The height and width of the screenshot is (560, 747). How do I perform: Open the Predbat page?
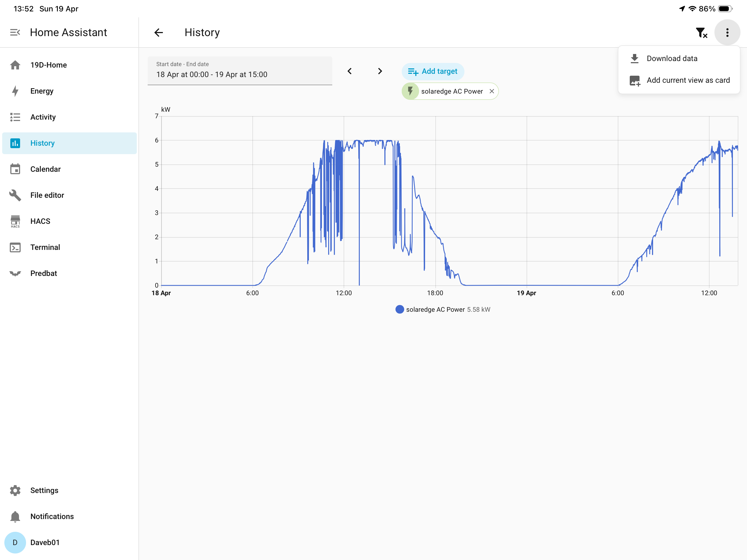(69, 273)
